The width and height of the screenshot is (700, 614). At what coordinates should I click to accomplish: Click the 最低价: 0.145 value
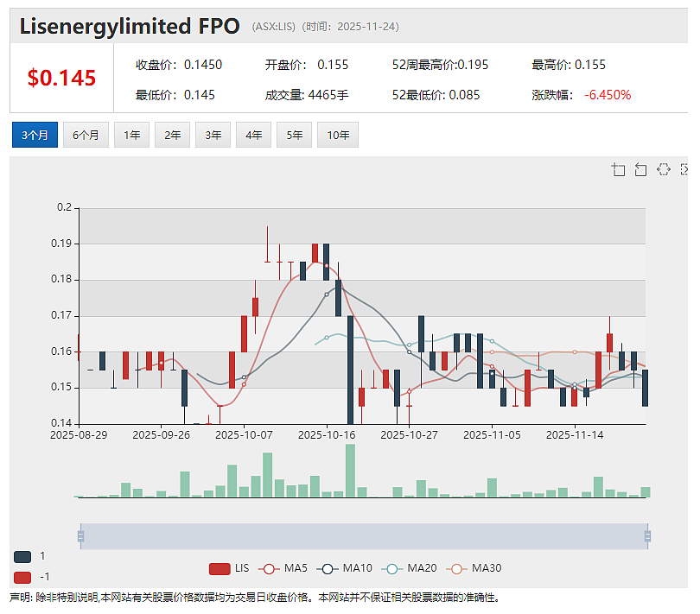175,95
